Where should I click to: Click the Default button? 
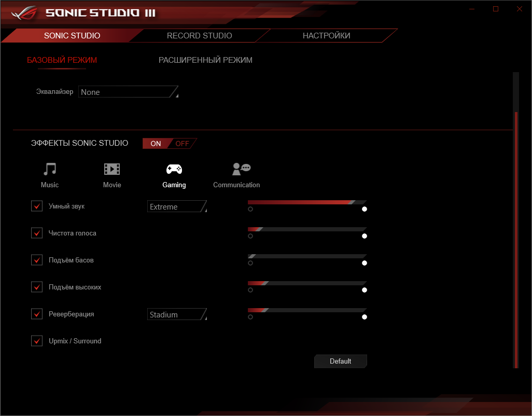point(340,361)
